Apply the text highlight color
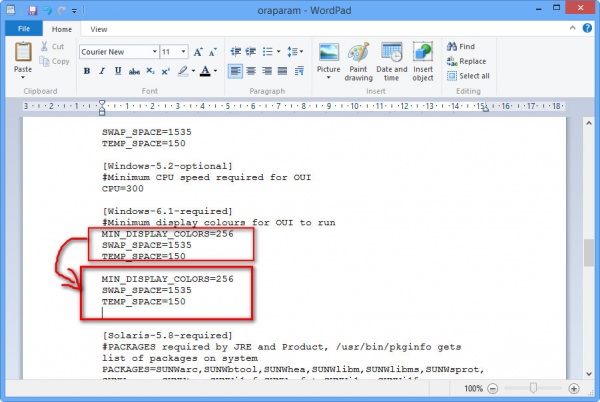The height and width of the screenshot is (402, 600). click(x=183, y=71)
